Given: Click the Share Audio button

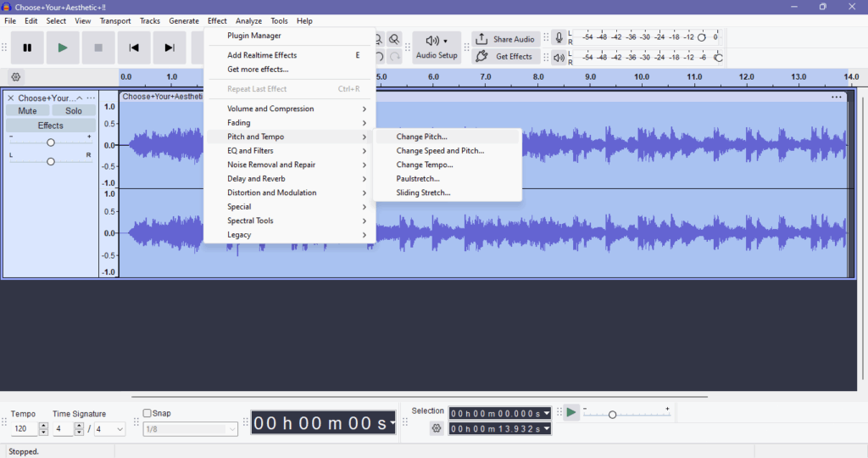Looking at the screenshot, I should click(506, 39).
